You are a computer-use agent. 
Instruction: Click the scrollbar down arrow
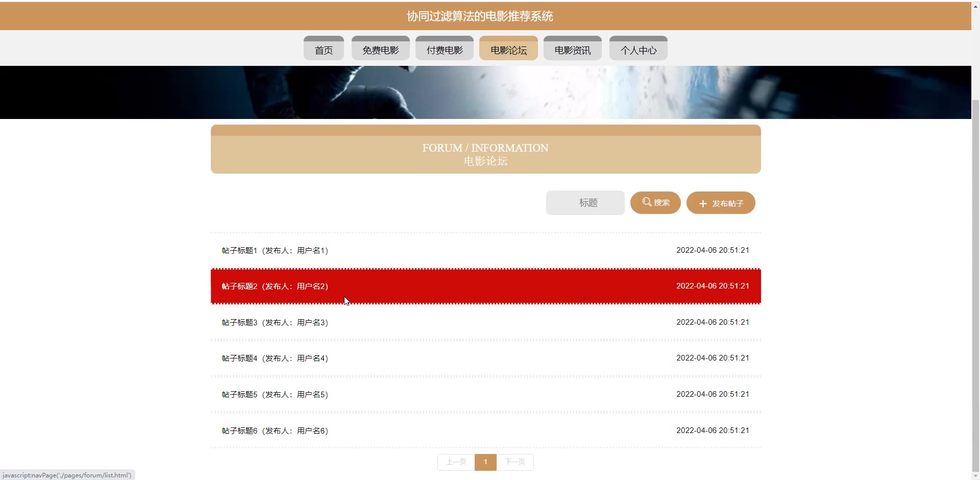976,475
